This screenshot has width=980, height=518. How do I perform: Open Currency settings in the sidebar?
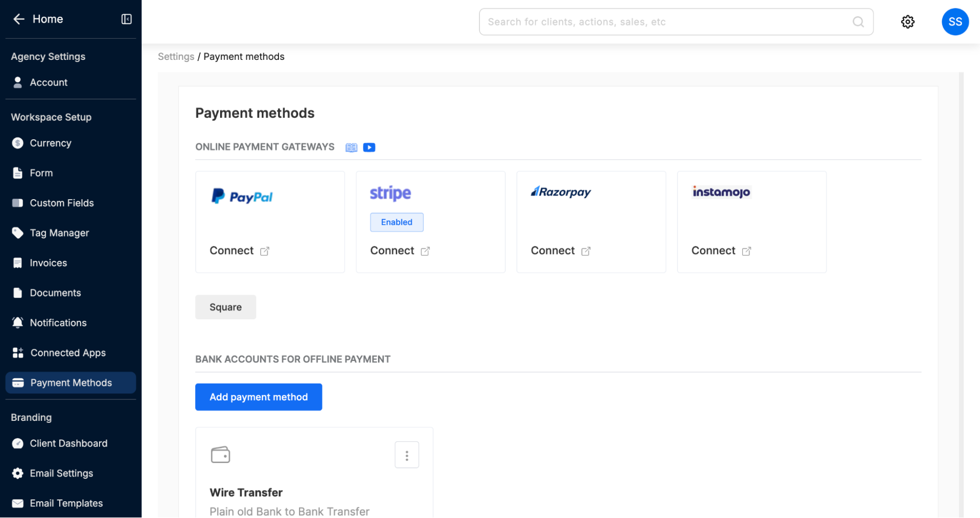[71, 143]
